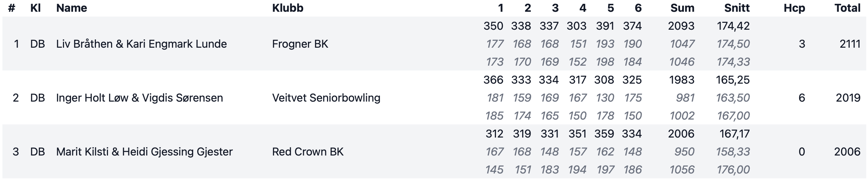Click the Sum column header
The height and width of the screenshot is (179, 868).
tap(682, 8)
